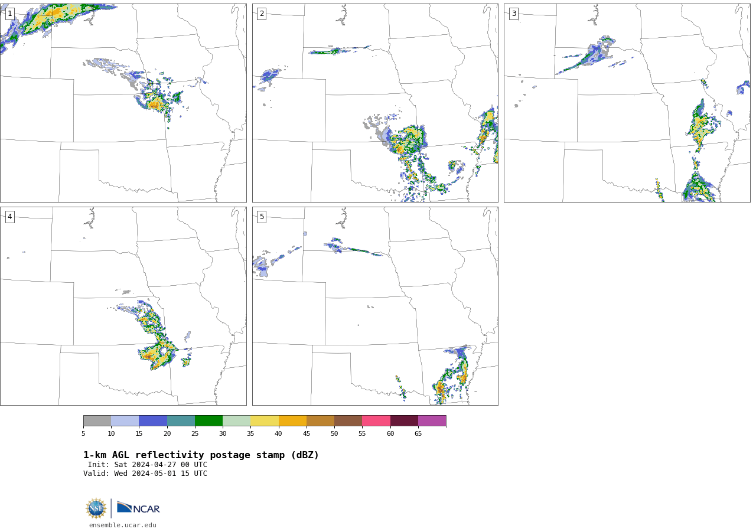Click the colorbar tick label 35

point(250,434)
